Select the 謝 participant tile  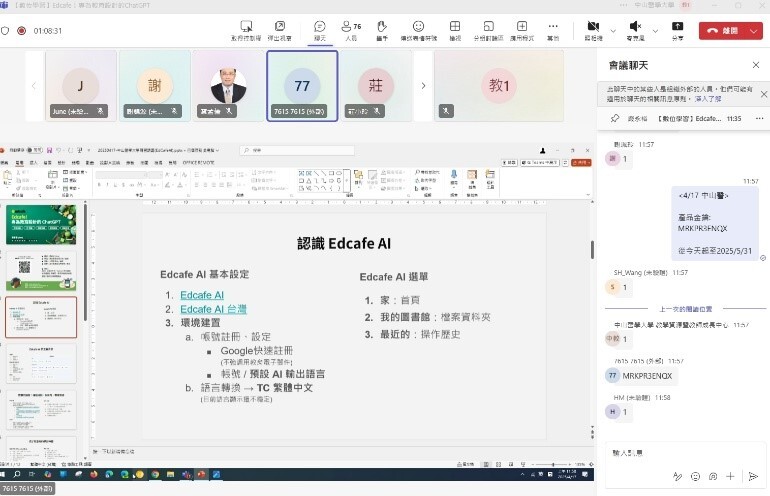(155, 85)
